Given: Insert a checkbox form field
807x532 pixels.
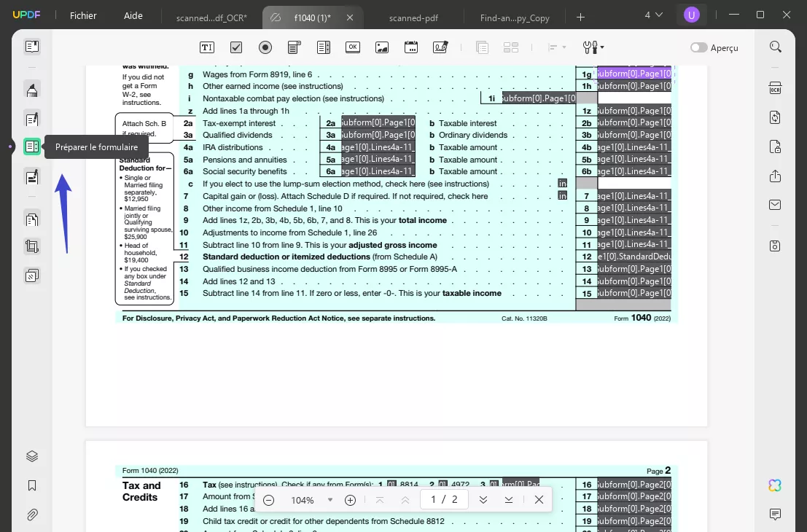Looking at the screenshot, I should (x=236, y=47).
